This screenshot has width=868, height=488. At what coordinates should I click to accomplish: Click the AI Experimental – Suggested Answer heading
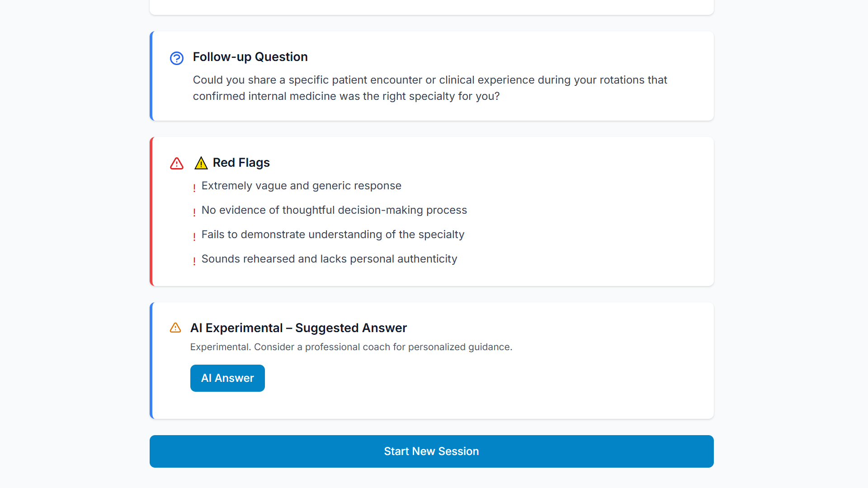tap(298, 328)
